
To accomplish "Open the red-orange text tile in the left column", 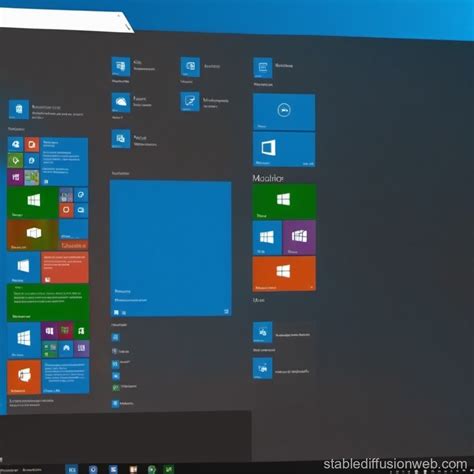I will pos(65,267).
